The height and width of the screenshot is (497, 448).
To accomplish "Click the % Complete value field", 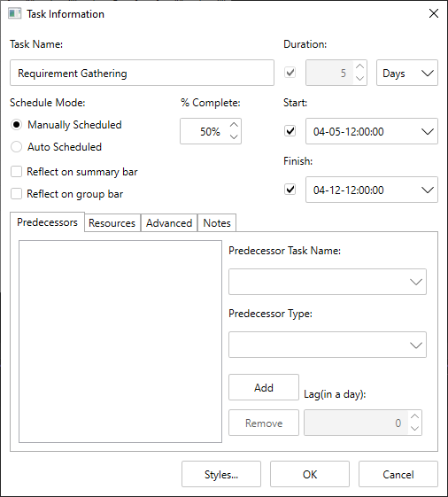I will pyautogui.click(x=205, y=131).
